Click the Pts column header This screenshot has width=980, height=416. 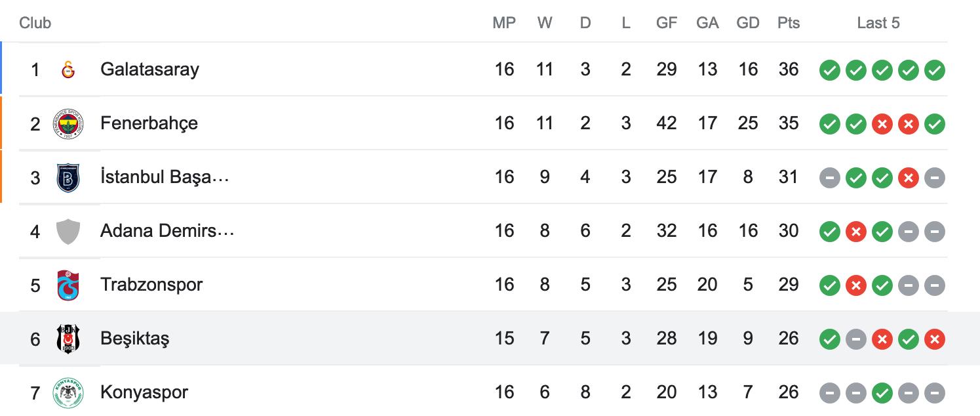click(789, 23)
